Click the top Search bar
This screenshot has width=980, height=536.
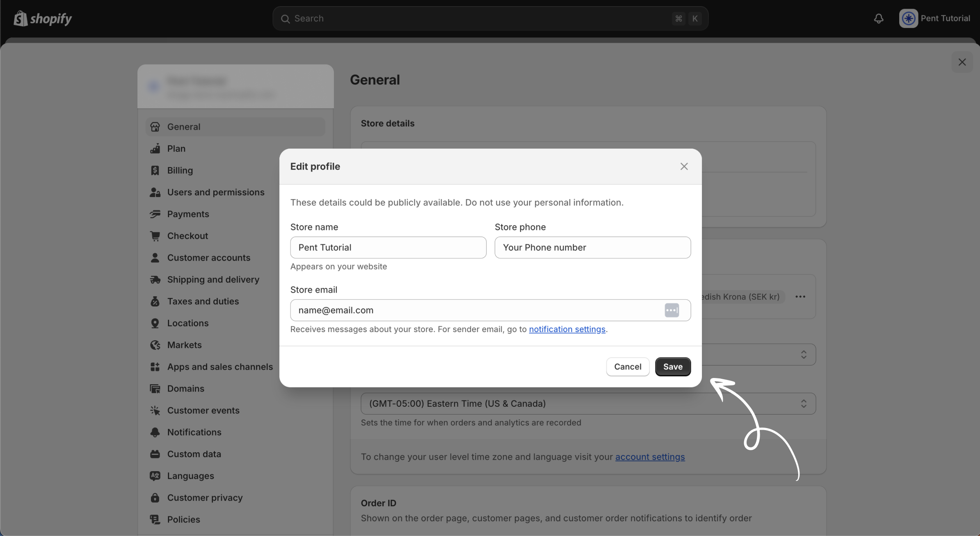pos(490,18)
